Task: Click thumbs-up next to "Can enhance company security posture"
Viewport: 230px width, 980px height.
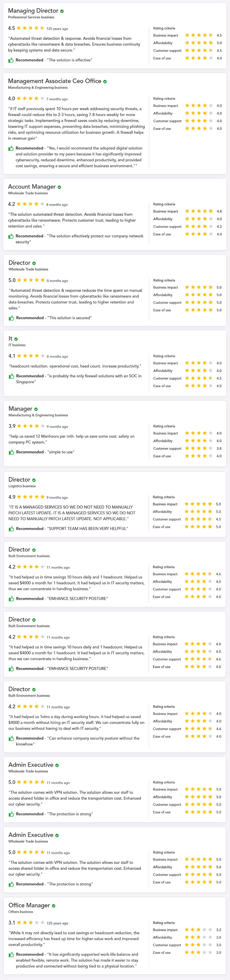Action: [11, 738]
